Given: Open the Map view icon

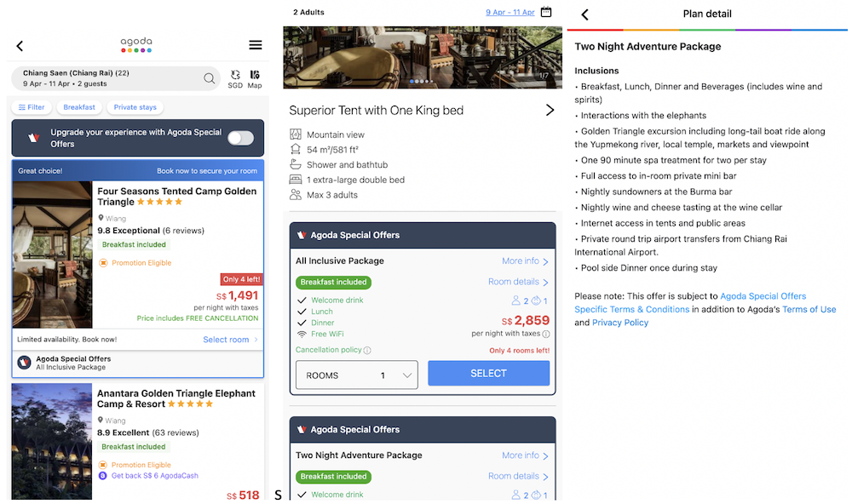Looking at the screenshot, I should click(x=254, y=79).
